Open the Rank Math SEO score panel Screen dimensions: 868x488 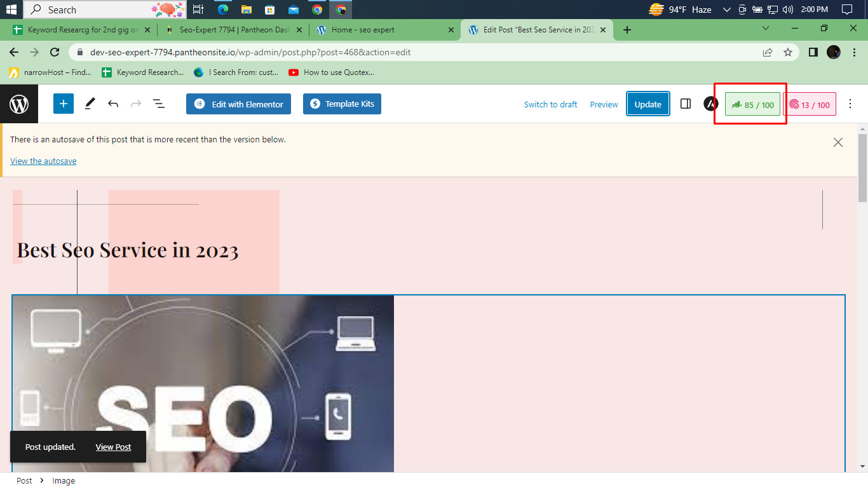(x=752, y=104)
